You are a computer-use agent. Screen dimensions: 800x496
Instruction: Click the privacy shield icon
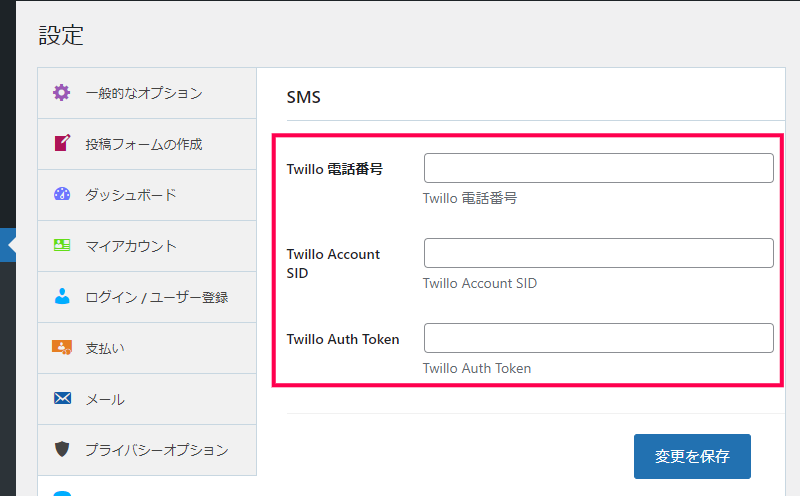click(x=62, y=449)
